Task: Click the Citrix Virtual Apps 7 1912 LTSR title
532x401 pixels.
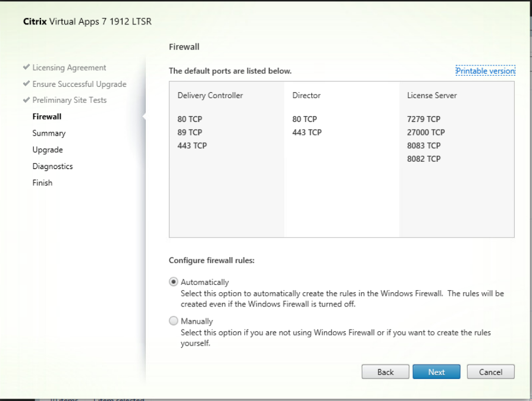Action: 87,21
